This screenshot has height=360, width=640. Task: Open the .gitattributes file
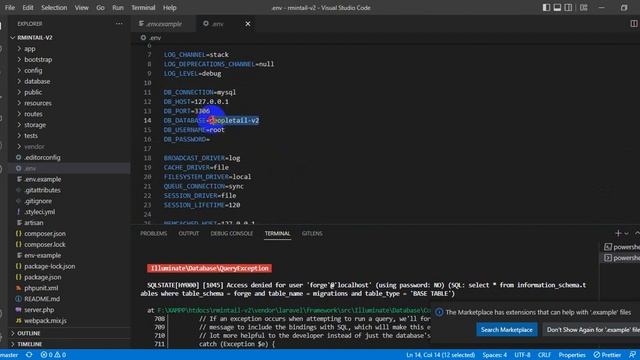pyautogui.click(x=42, y=190)
